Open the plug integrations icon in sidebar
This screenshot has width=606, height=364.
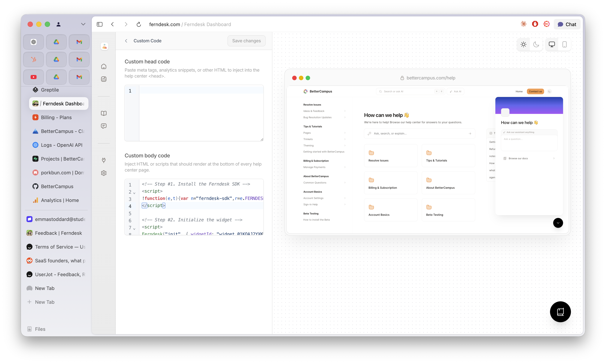pos(104,160)
